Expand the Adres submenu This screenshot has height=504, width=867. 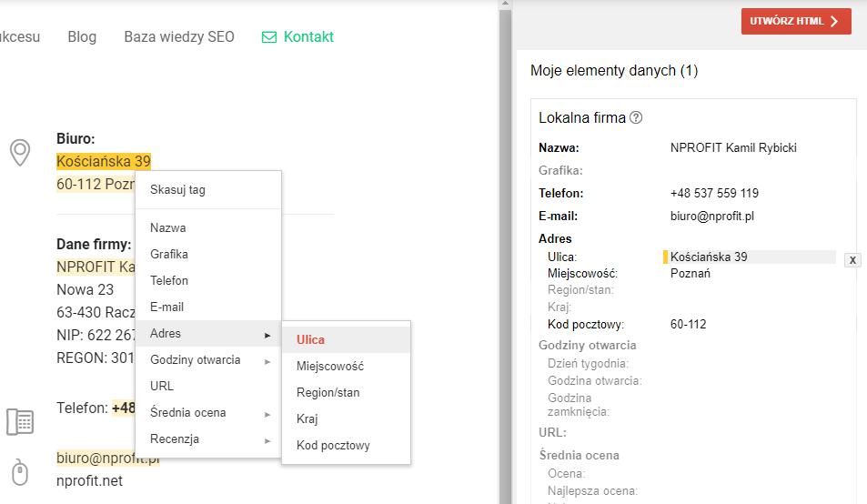coord(208,334)
